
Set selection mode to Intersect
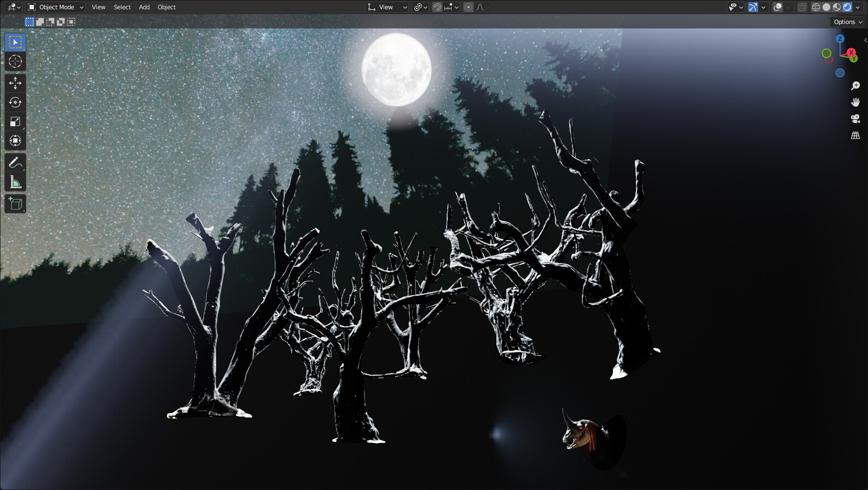click(71, 22)
